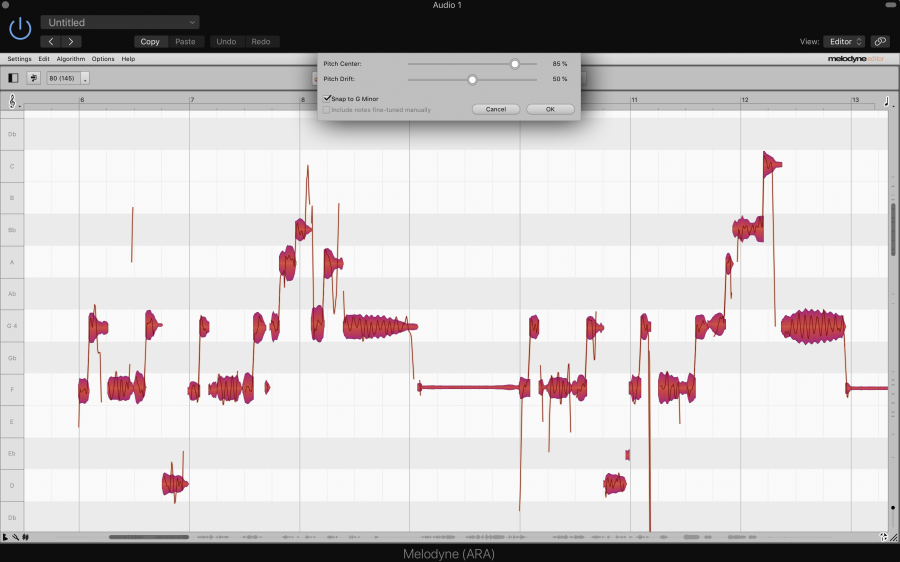Click the G 4 pitch label

(12, 325)
